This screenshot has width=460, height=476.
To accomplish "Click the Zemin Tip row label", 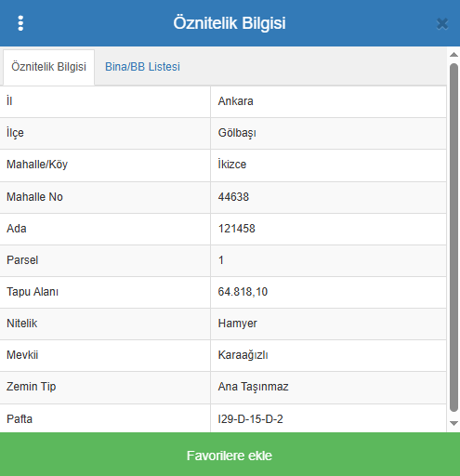I will pyautogui.click(x=32, y=387).
